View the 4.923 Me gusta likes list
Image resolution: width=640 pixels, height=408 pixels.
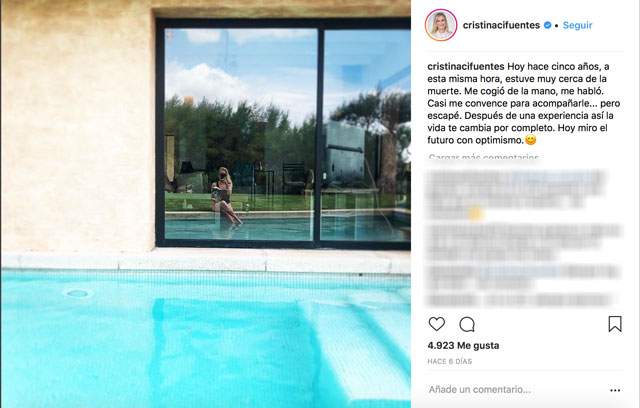(463, 346)
